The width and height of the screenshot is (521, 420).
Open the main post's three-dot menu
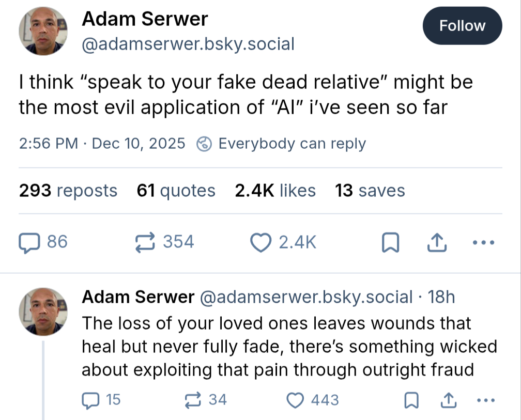484,242
